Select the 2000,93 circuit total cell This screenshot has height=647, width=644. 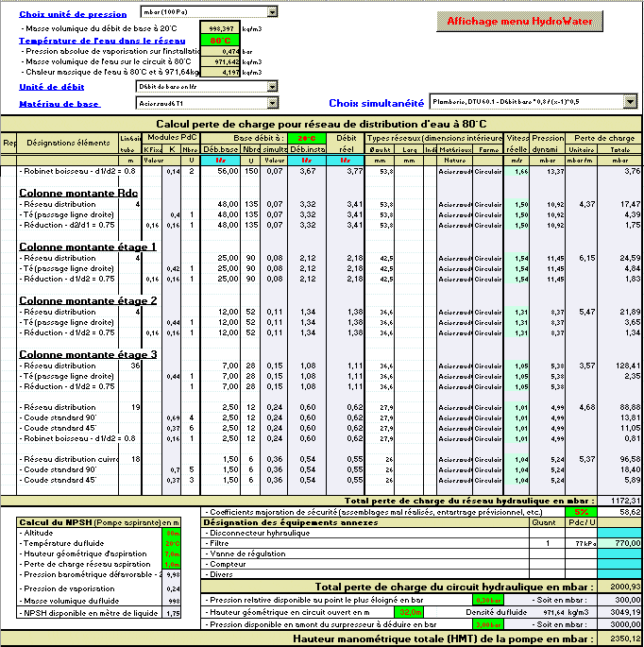[619, 587]
